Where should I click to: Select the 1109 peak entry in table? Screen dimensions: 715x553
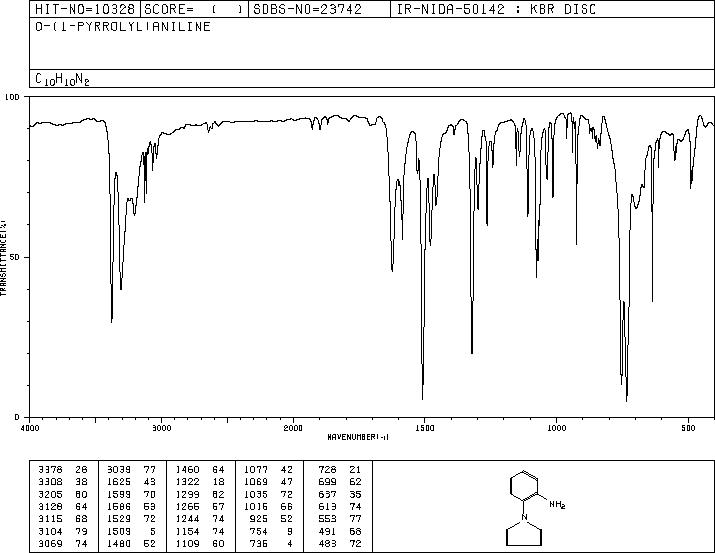[x=200, y=543]
